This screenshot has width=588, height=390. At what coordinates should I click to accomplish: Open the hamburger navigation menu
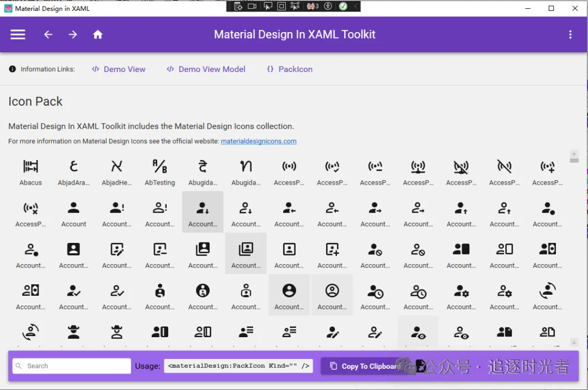[17, 34]
